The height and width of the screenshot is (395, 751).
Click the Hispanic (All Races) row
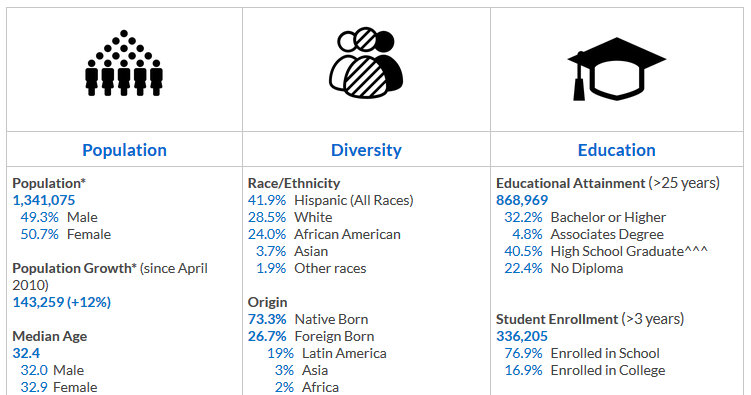[x=330, y=200]
